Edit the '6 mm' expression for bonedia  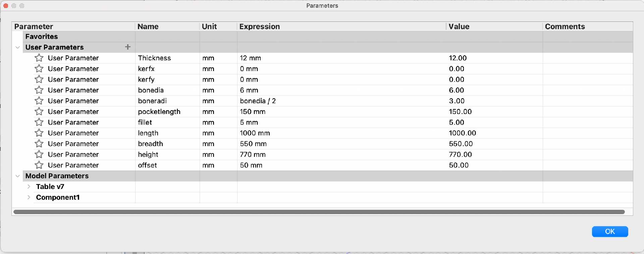click(x=341, y=90)
